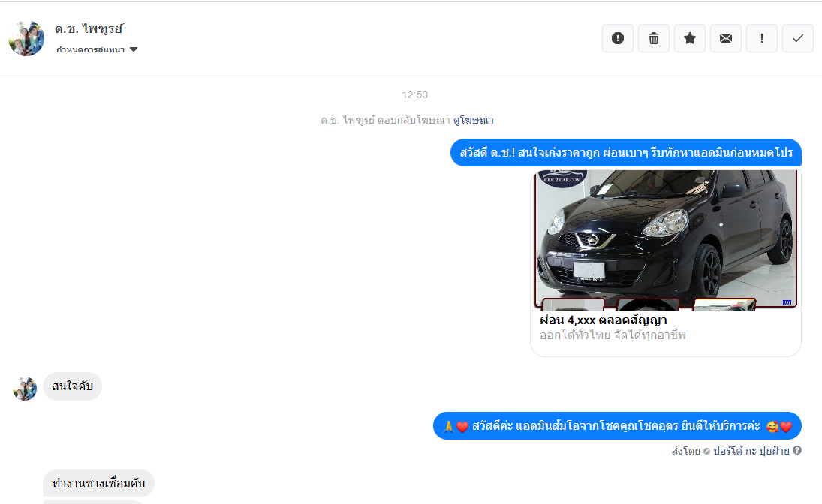Click the ดูโฆษณา link
Viewport: 822px width, 504px height.
474,121
